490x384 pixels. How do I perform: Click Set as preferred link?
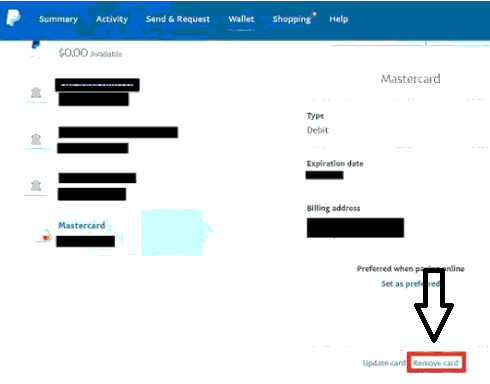[410, 284]
